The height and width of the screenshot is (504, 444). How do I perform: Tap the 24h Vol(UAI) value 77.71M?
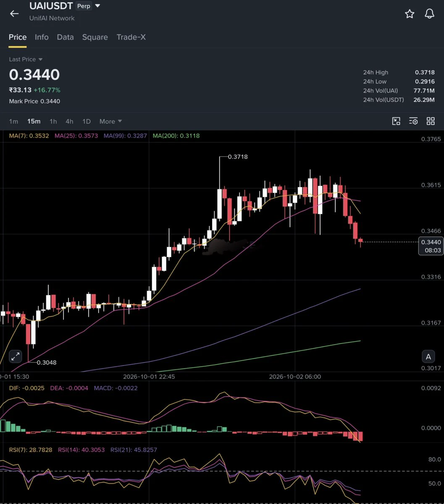425,91
